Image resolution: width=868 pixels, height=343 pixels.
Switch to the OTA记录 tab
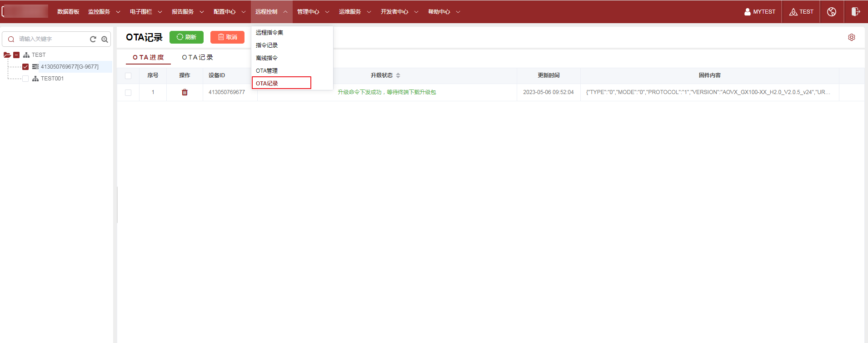tap(197, 57)
